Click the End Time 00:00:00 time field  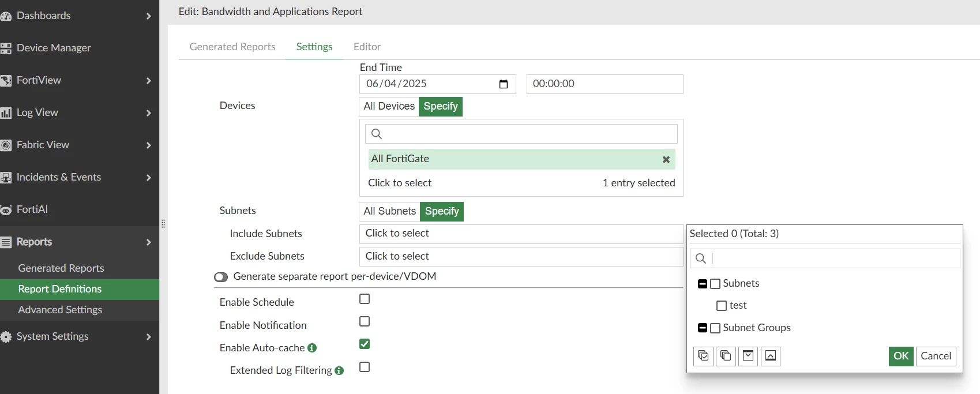click(604, 84)
